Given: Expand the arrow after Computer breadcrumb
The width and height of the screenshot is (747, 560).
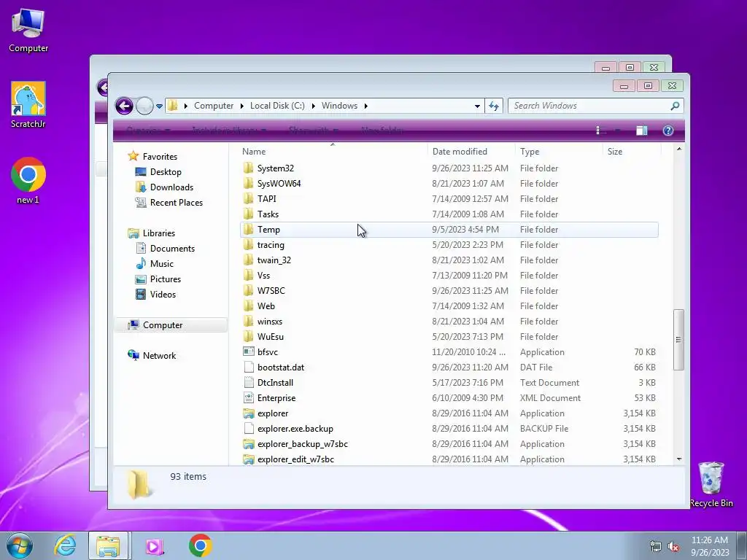Looking at the screenshot, I should click(242, 106).
